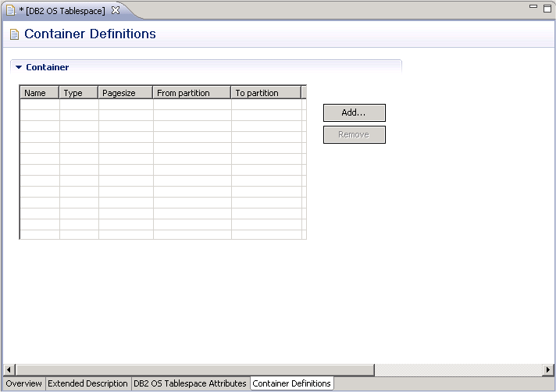The image size is (556, 392).
Task: Open the Overview tab
Action: (x=23, y=383)
